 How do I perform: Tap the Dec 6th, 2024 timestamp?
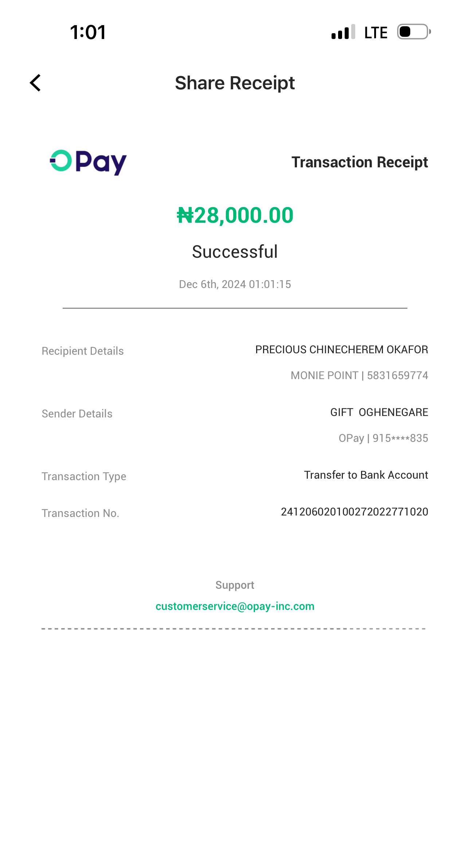pos(235,284)
